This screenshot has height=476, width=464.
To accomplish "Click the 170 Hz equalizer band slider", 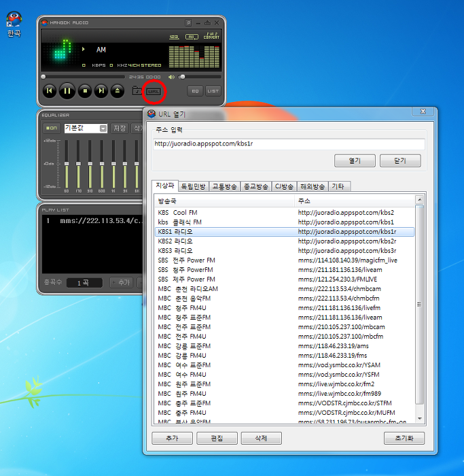I will point(78,164).
